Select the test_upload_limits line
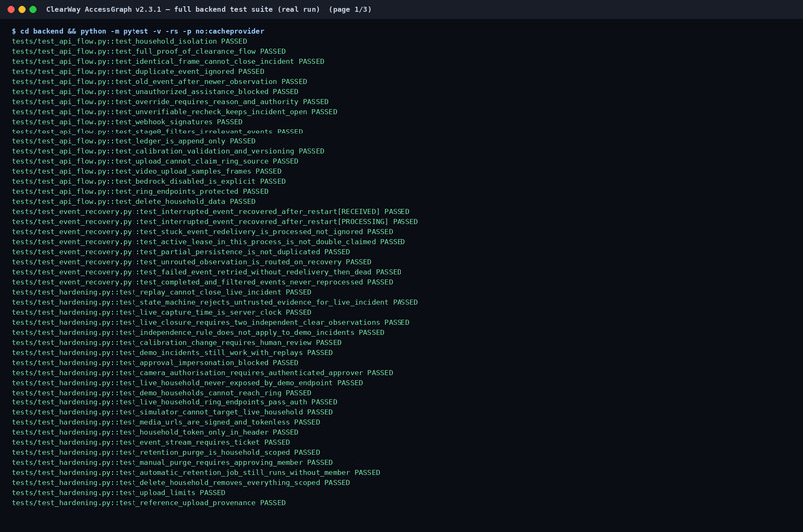 [119, 492]
